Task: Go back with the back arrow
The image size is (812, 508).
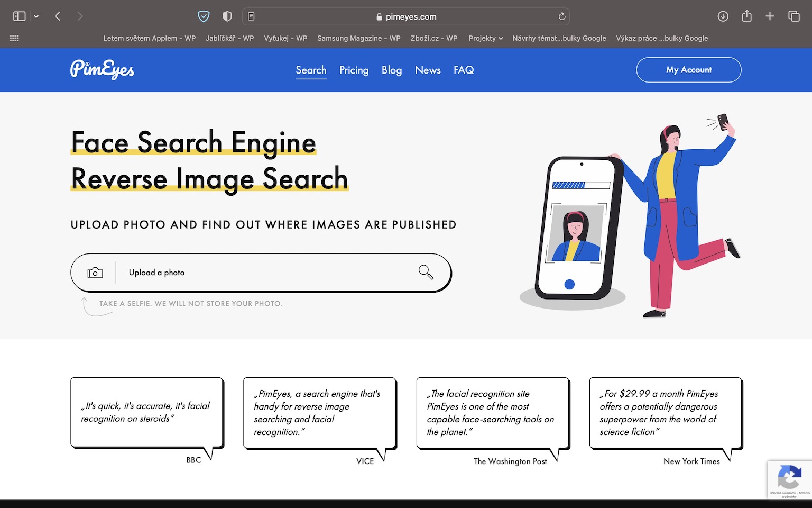Action: 58,16
